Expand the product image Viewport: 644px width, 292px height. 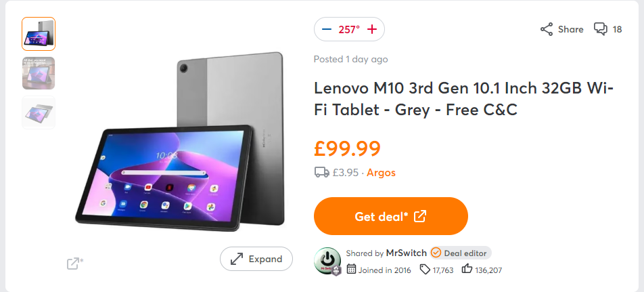point(256,259)
